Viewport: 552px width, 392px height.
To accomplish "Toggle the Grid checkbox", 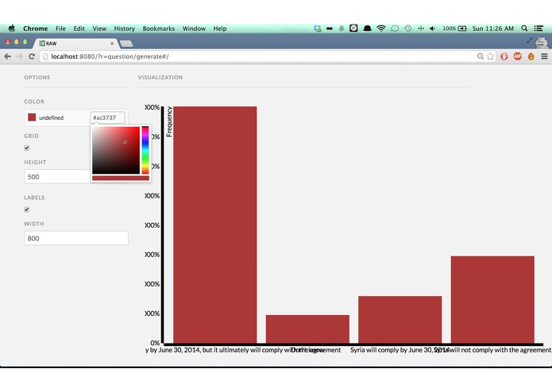I will (27, 148).
